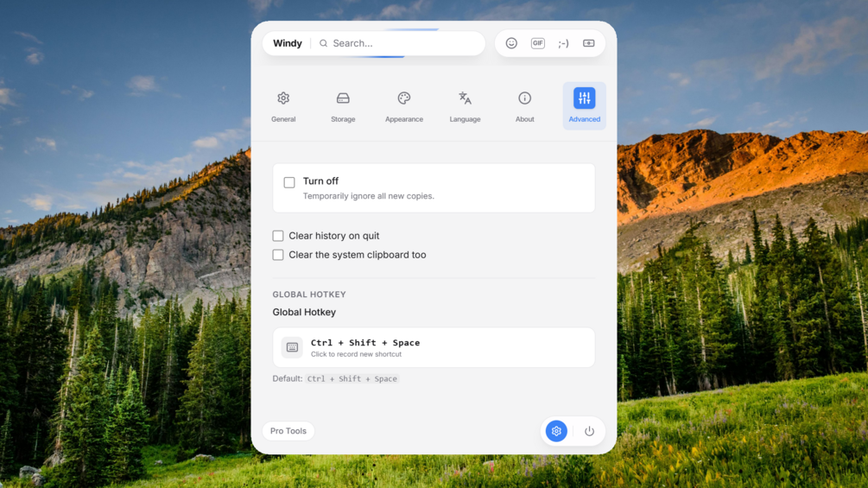Open the About tab
Screen dimensions: 868x488
525,106
